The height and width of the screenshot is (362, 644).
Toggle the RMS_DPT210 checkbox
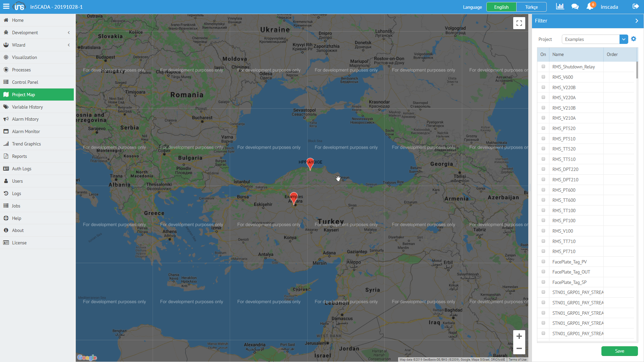click(x=543, y=179)
